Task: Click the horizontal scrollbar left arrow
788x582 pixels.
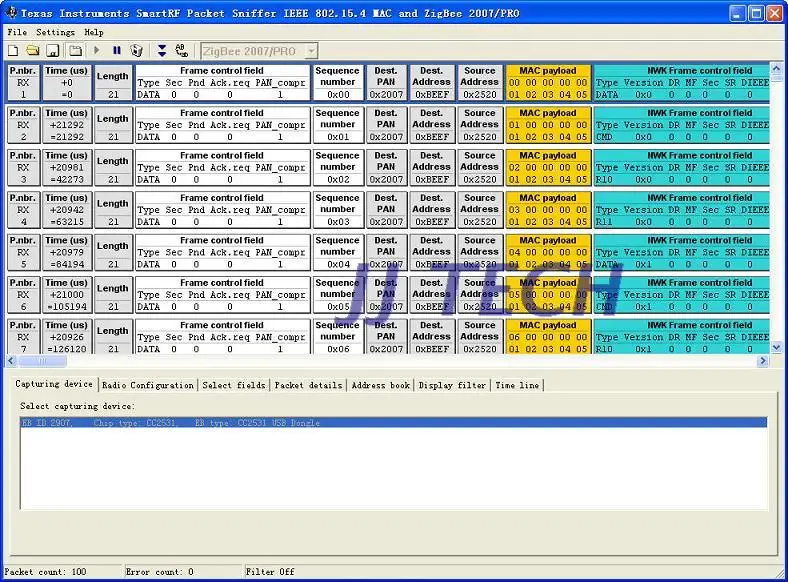Action: pyautogui.click(x=11, y=360)
